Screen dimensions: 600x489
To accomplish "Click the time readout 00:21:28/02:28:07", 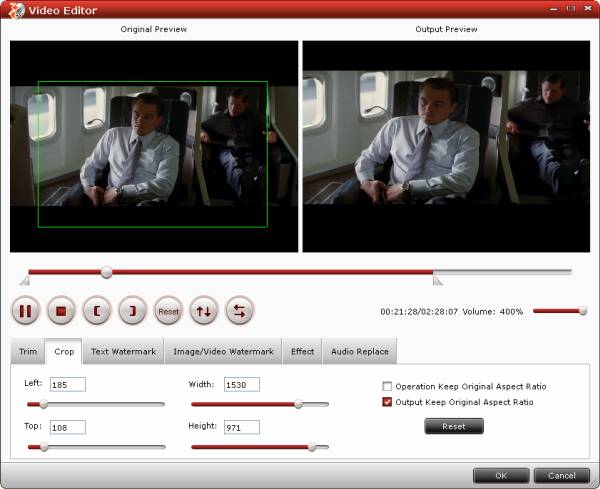I will click(x=419, y=311).
